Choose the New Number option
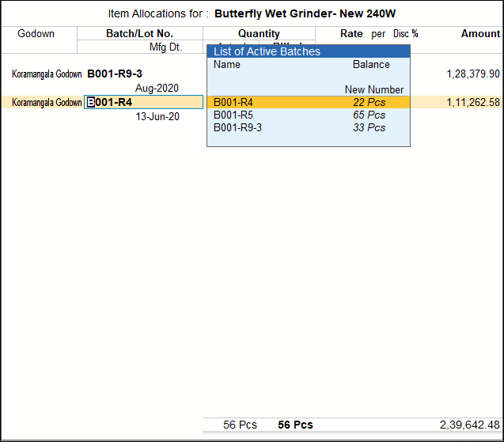The width and height of the screenshot is (504, 442). 373,89
